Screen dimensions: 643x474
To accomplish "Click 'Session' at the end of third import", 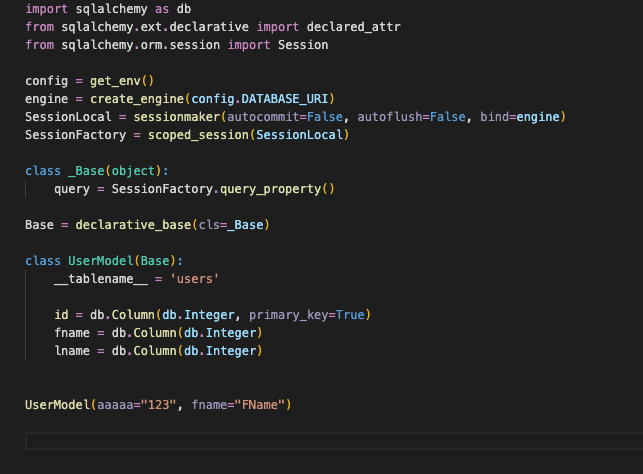I will pos(303,45).
